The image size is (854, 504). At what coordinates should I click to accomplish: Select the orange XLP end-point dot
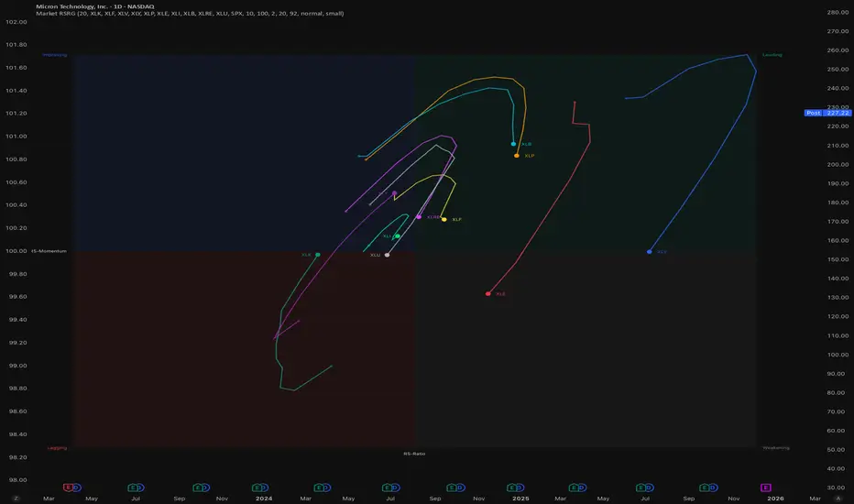click(516, 156)
